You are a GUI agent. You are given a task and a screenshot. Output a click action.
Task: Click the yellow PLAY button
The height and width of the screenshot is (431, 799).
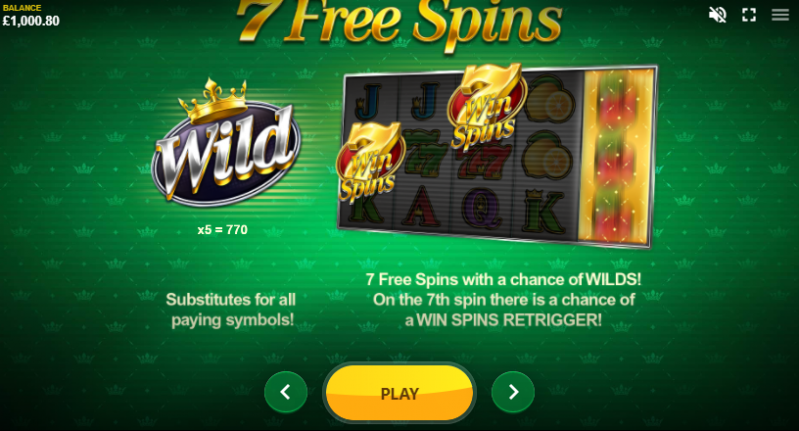coord(400,393)
